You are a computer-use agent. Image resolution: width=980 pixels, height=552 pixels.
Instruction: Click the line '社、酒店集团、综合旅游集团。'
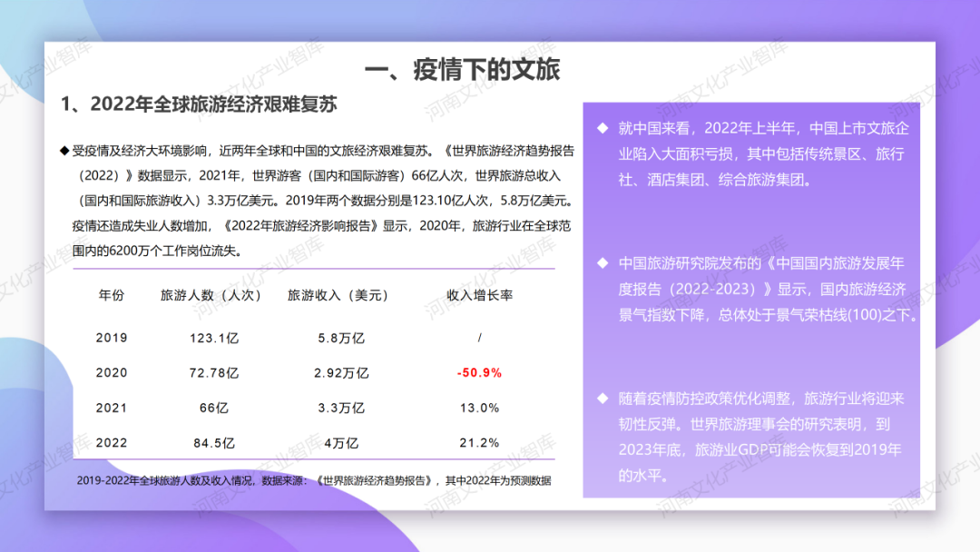click(714, 180)
